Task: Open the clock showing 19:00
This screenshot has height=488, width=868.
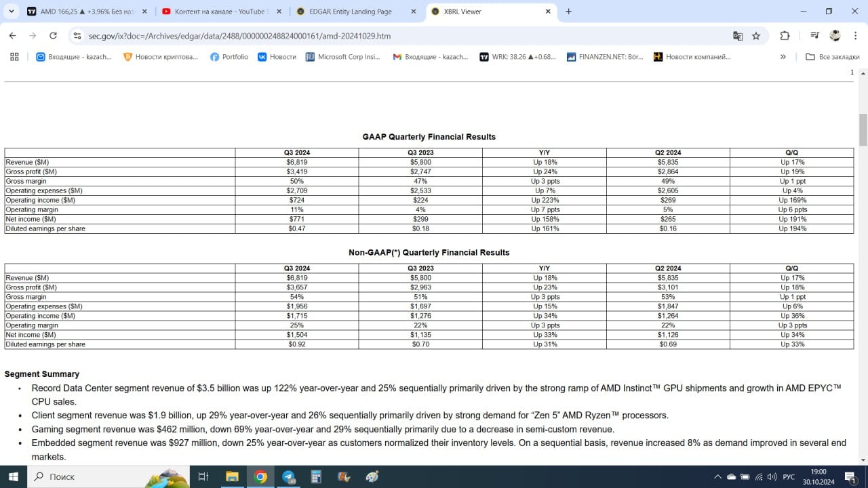Action: coord(818,476)
